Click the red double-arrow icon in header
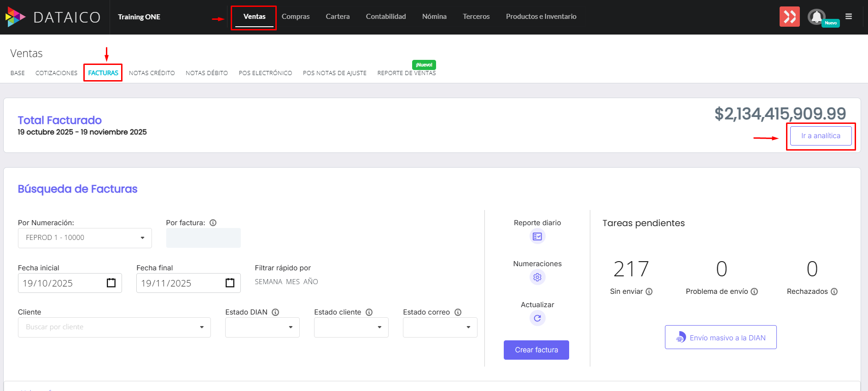 [x=789, y=17]
